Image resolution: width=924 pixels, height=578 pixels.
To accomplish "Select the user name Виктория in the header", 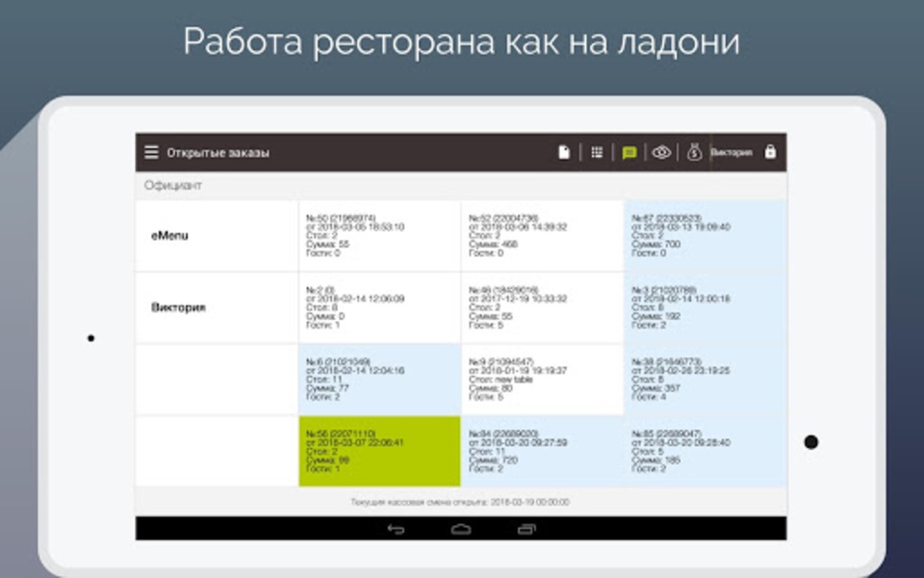I will [x=731, y=152].
